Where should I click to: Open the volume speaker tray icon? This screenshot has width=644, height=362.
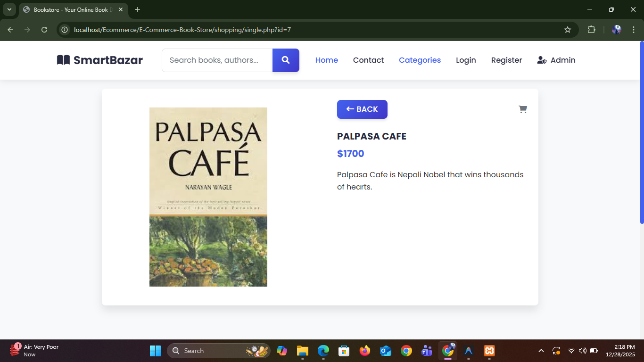click(582, 351)
